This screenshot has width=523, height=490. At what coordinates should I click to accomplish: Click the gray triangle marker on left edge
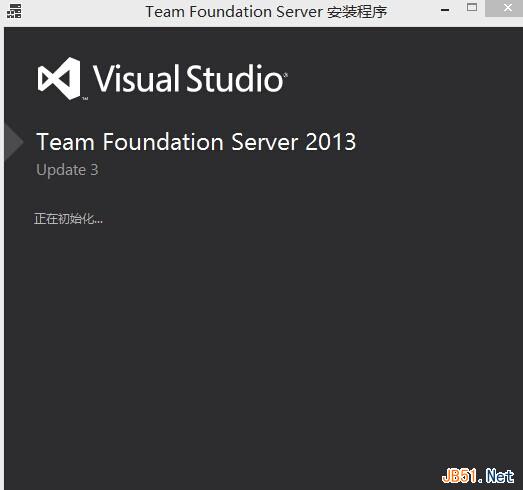tap(14, 142)
